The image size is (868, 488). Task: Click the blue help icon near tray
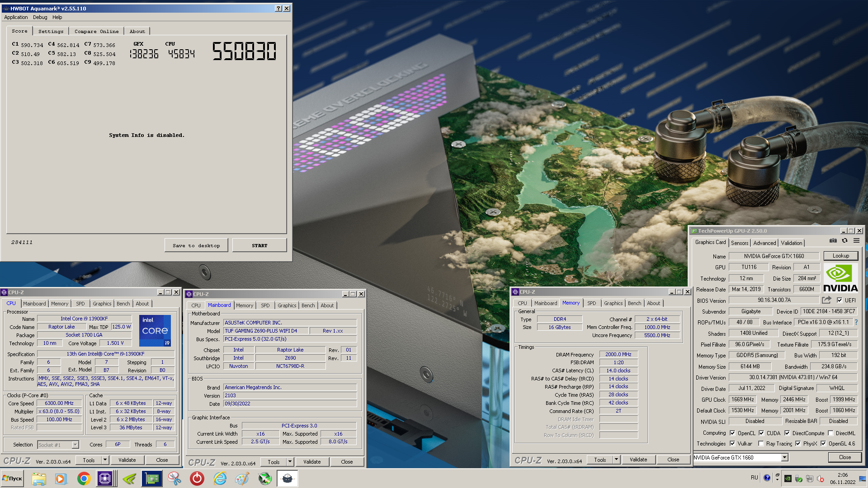click(767, 478)
